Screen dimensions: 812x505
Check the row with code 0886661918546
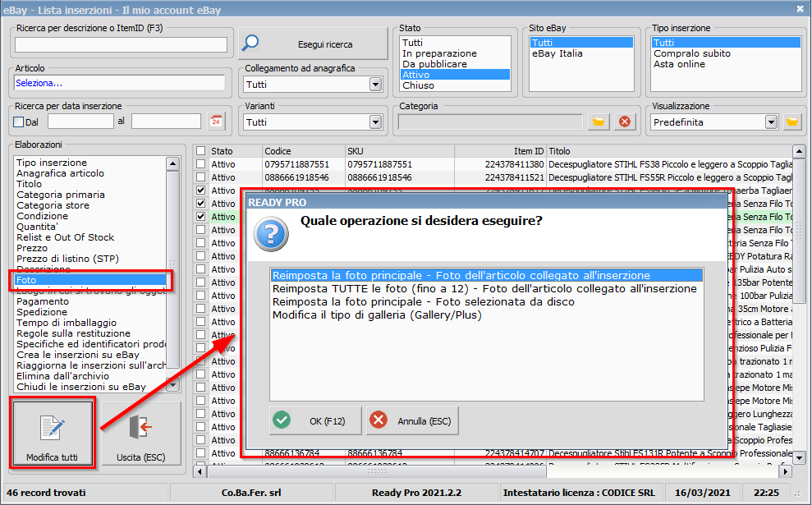(x=201, y=177)
